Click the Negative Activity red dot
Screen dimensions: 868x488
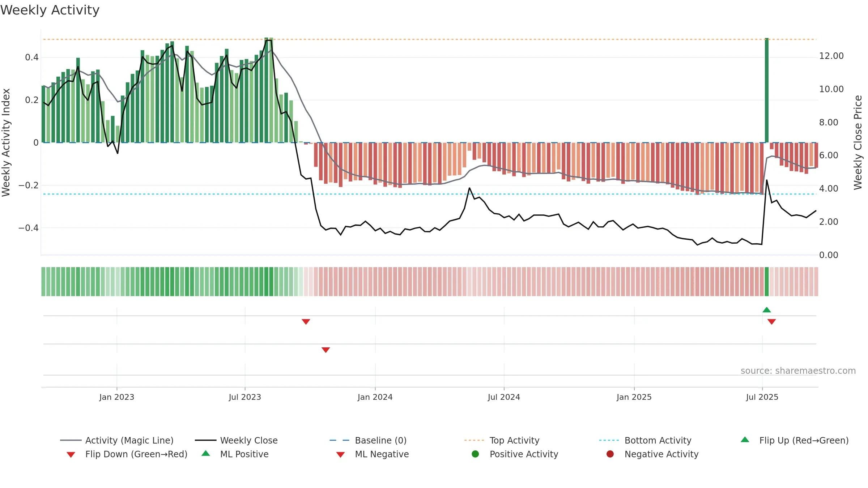(610, 454)
